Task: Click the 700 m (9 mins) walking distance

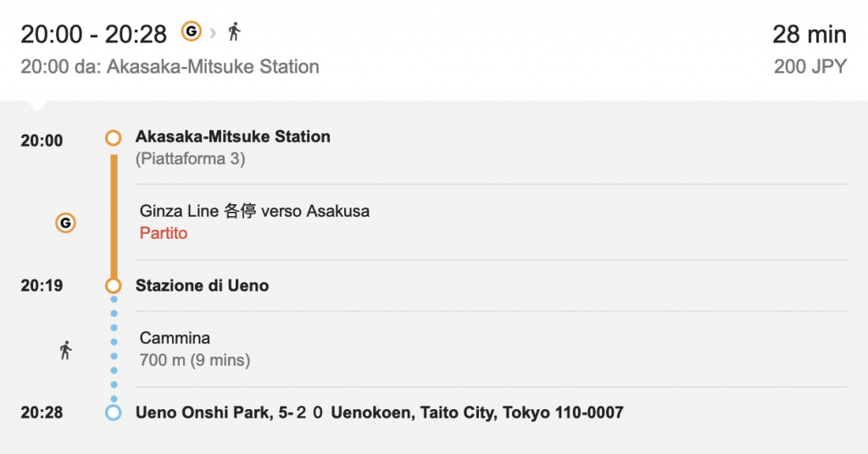Action: (x=195, y=360)
